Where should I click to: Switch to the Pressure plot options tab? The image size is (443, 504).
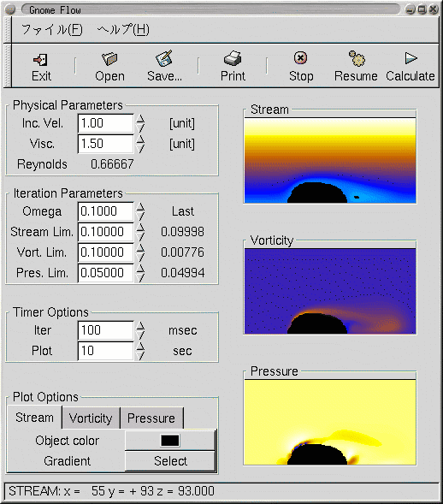(x=151, y=418)
